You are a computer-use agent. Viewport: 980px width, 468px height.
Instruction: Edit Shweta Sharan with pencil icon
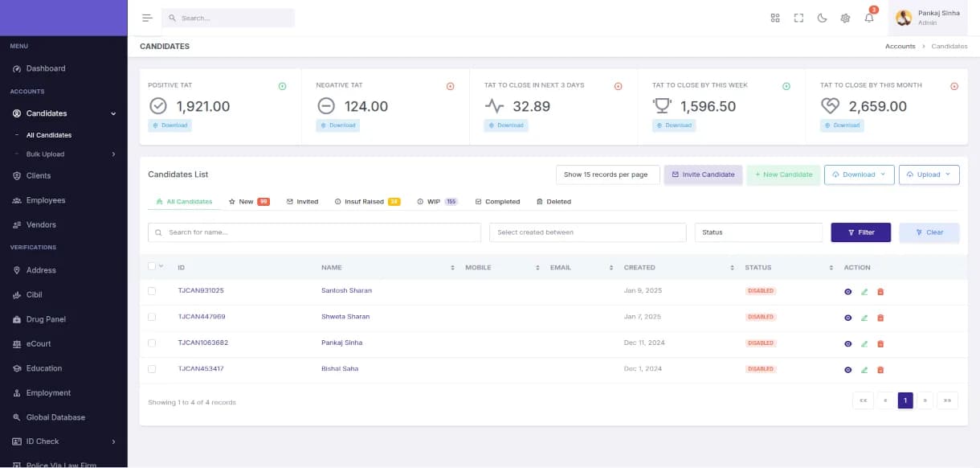864,318
